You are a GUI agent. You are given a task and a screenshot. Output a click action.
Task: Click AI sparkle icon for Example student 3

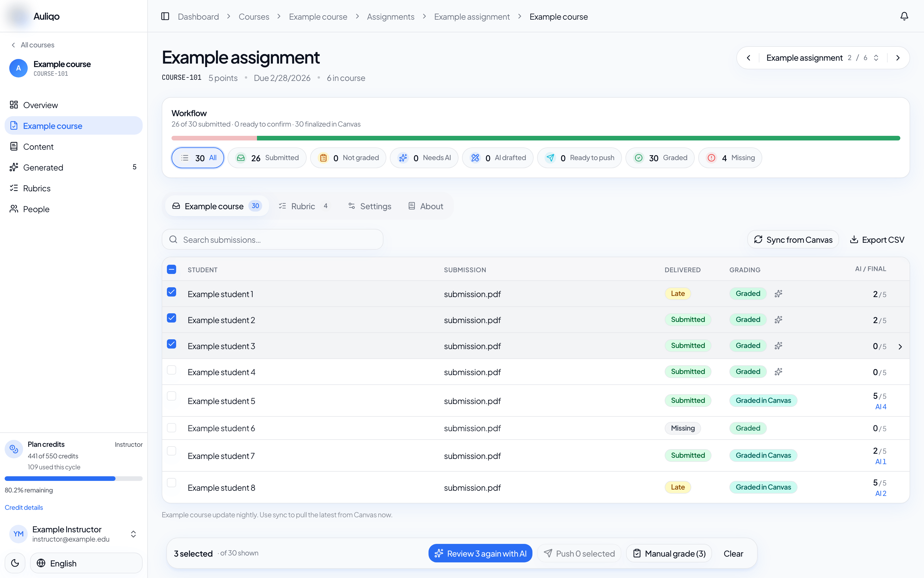(778, 346)
